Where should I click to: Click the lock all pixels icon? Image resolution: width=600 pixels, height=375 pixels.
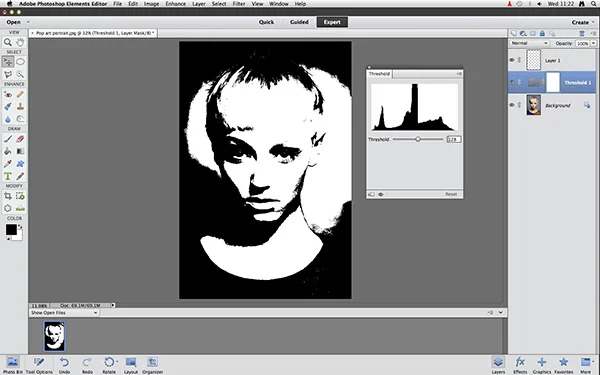click(542, 33)
